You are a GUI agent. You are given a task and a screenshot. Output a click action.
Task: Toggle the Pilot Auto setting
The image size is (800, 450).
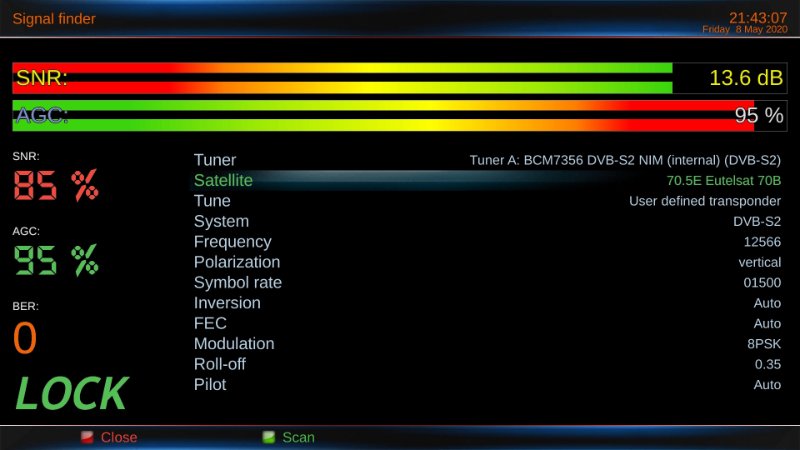pyautogui.click(x=487, y=384)
